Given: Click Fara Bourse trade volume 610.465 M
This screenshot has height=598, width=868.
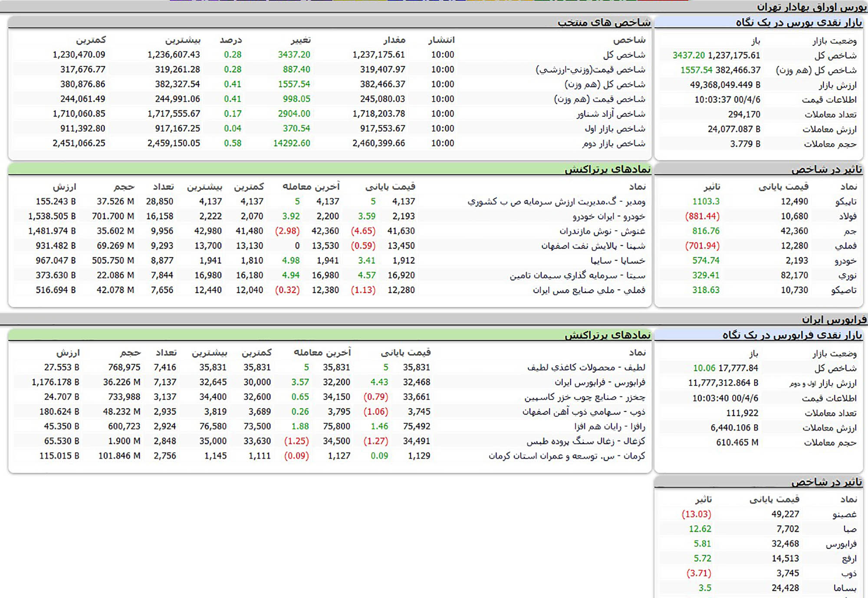Looking at the screenshot, I should 737,443.
